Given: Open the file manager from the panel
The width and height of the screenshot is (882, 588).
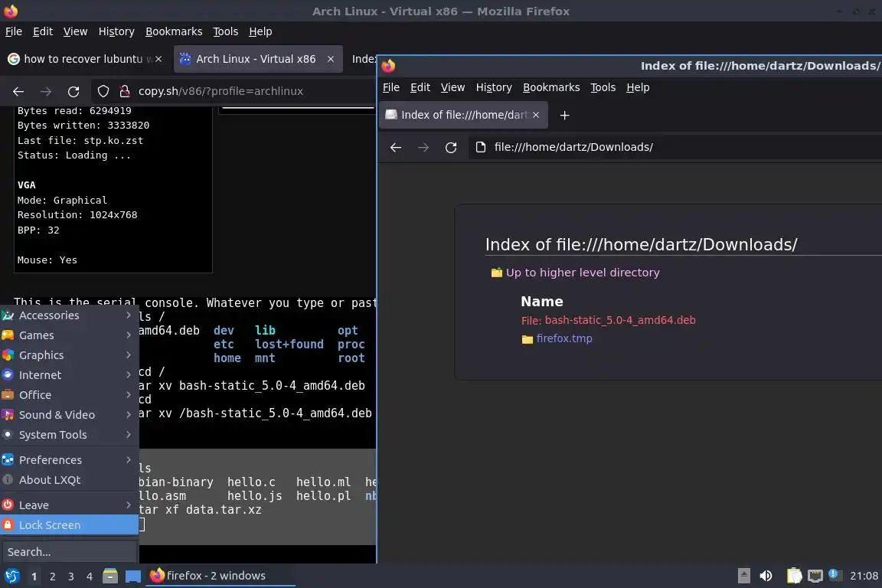Looking at the screenshot, I should coord(110,576).
